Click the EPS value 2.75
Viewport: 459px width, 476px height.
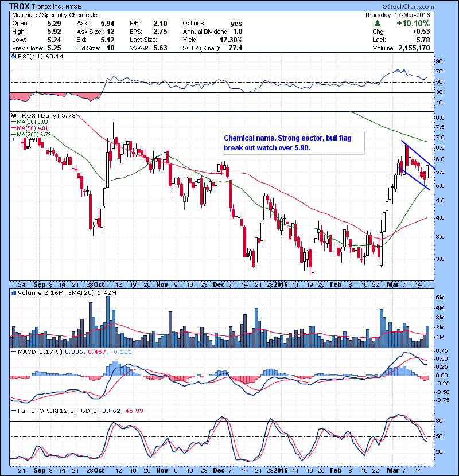click(160, 32)
